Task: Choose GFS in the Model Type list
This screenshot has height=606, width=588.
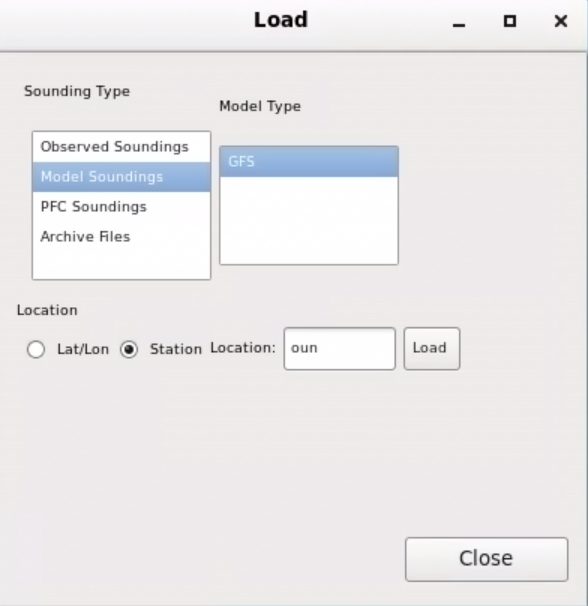Action: tap(308, 162)
